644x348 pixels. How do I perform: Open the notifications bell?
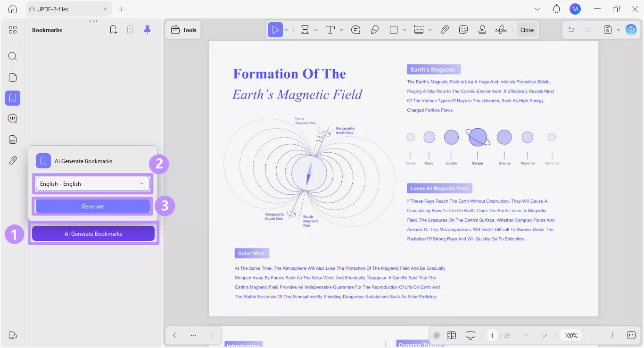tap(556, 9)
